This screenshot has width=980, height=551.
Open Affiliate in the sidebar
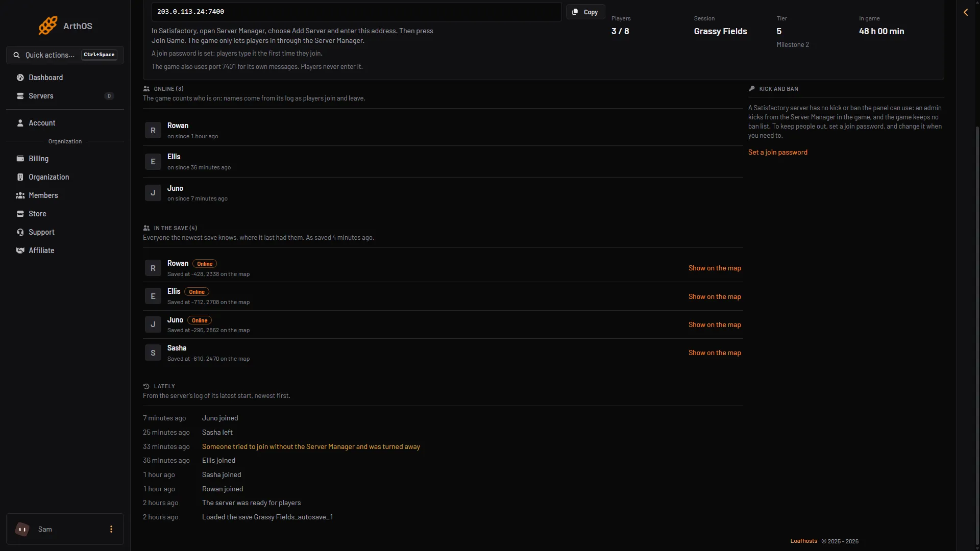tap(65, 251)
